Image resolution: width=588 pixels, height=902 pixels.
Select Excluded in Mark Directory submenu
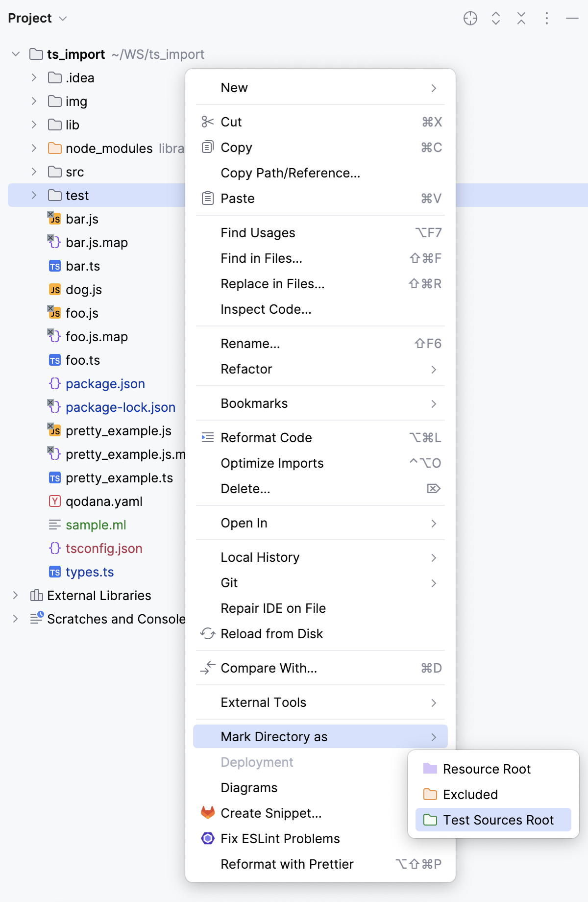coord(470,794)
